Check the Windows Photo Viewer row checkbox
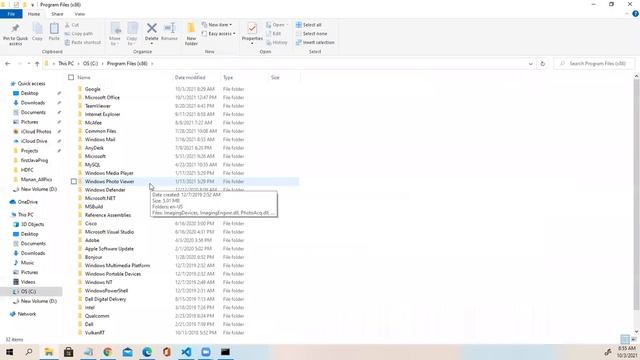The height and width of the screenshot is (360, 640). [x=74, y=181]
